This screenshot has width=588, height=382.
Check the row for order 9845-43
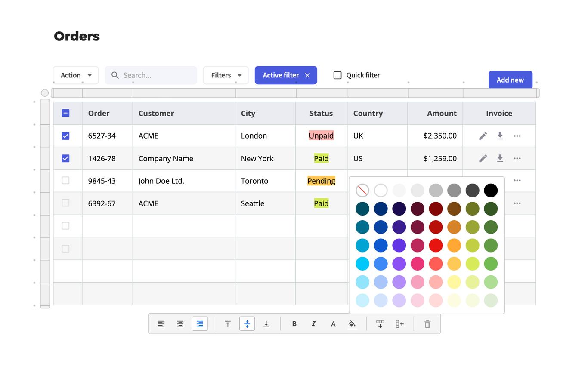[65, 181]
